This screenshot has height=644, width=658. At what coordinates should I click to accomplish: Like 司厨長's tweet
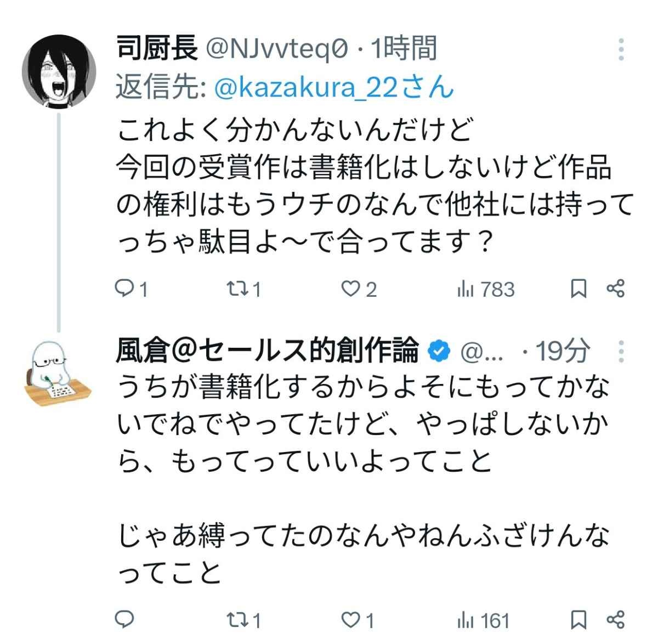(x=350, y=289)
